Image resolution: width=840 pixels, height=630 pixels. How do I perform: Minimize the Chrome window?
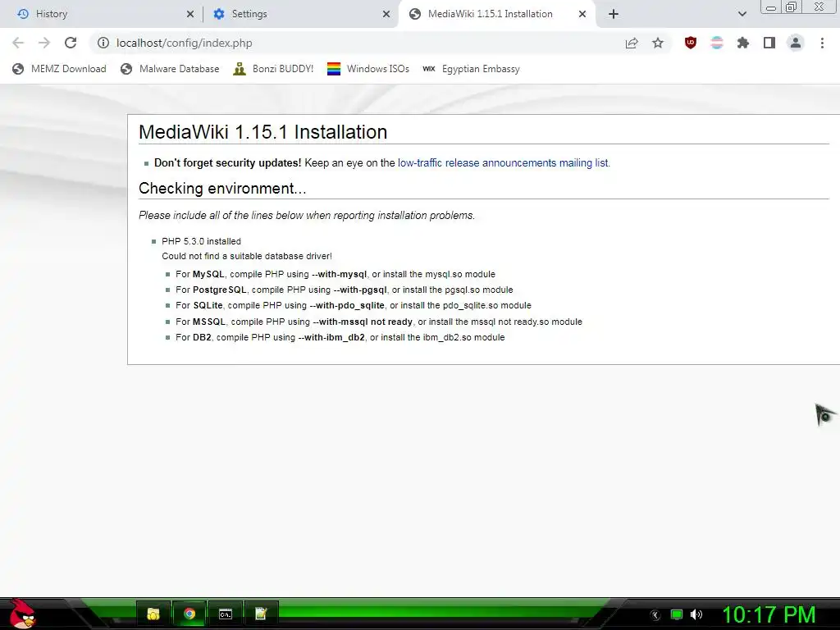coord(771,7)
